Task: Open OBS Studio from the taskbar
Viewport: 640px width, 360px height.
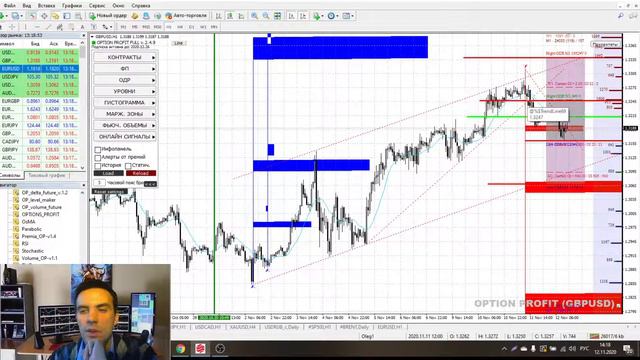Action: point(220,349)
